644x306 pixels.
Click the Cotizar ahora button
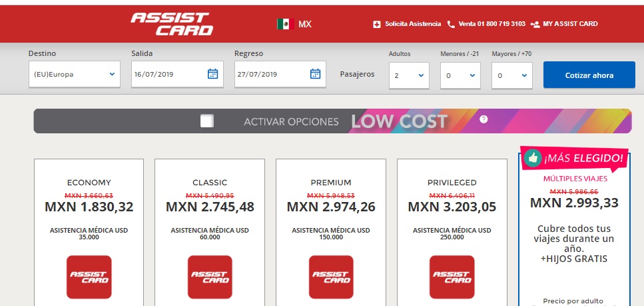click(x=589, y=75)
